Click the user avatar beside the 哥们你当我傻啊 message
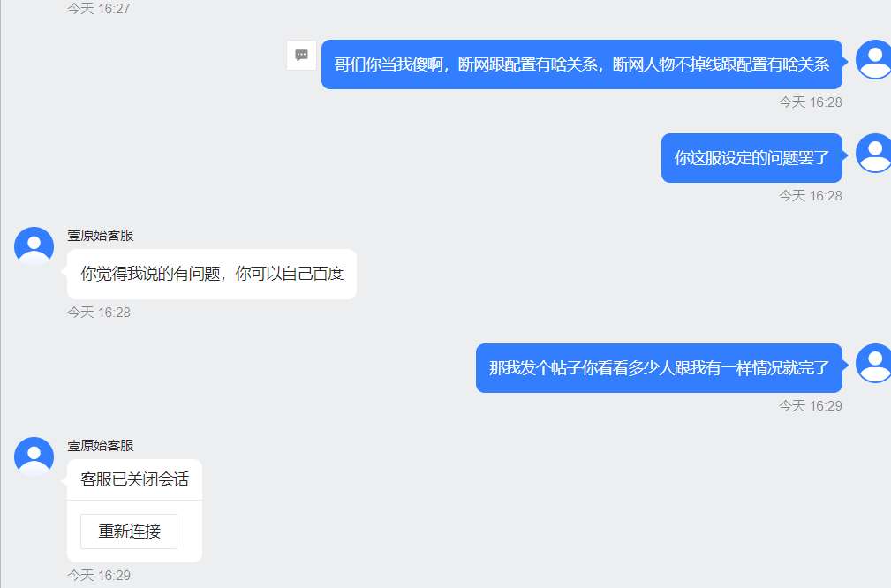This screenshot has height=588, width=891. (874, 60)
